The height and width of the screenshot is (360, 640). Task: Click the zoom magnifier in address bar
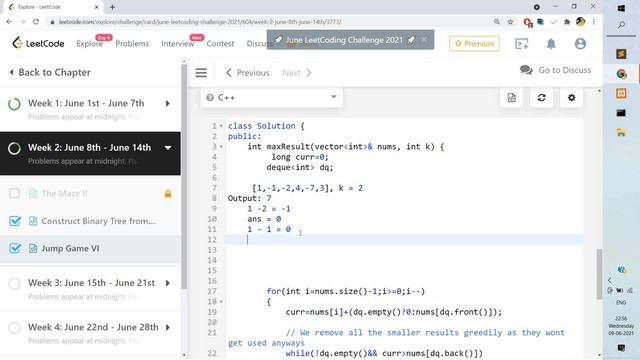497,22
